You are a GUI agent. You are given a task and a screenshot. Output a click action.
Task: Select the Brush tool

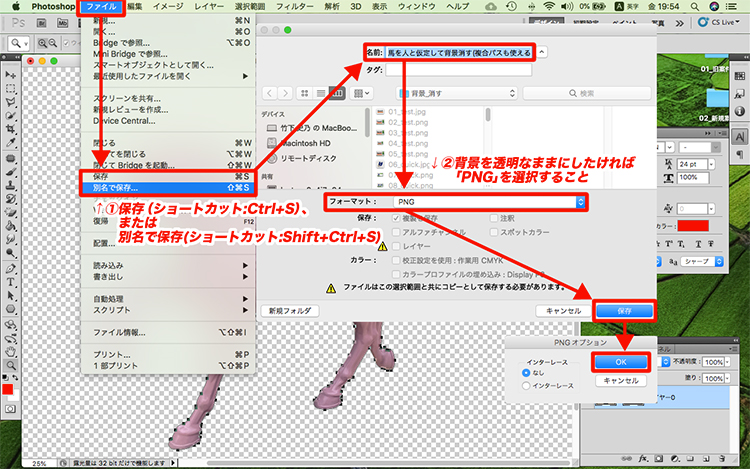tap(11, 172)
